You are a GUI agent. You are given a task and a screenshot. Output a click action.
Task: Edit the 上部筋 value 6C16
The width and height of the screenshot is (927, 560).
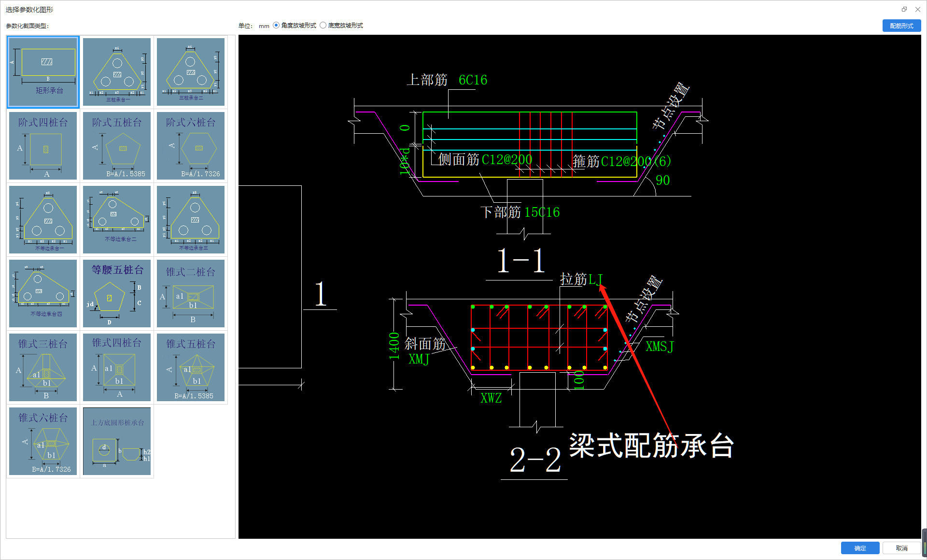[473, 80]
